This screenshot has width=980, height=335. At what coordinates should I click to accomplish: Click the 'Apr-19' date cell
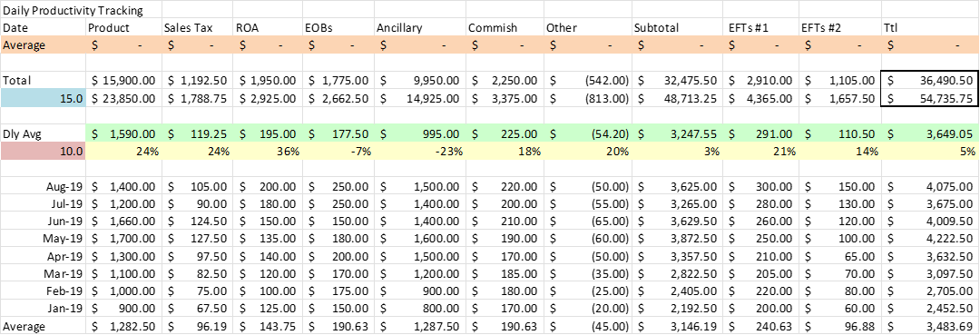pyautogui.click(x=44, y=256)
